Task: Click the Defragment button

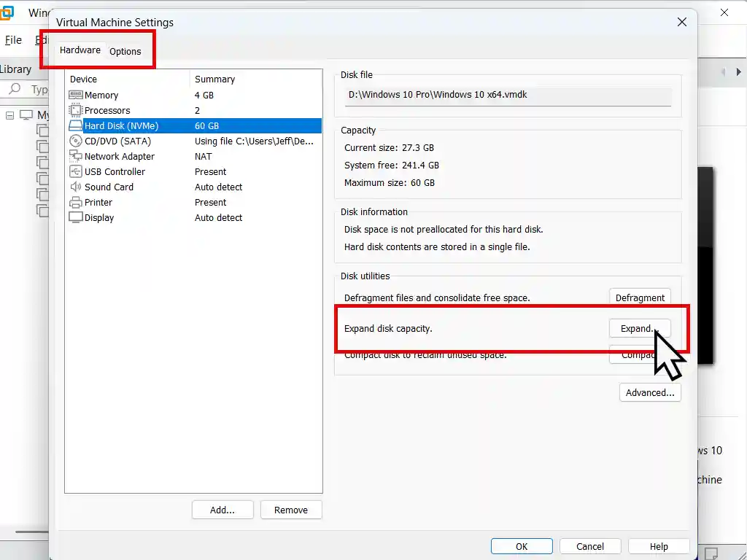Action: [639, 297]
